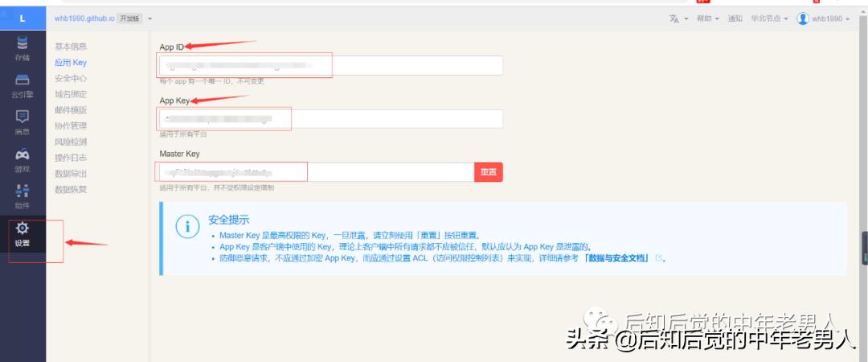Open the 消息 messaging icon
This screenshot has width=868, height=362.
[x=23, y=117]
